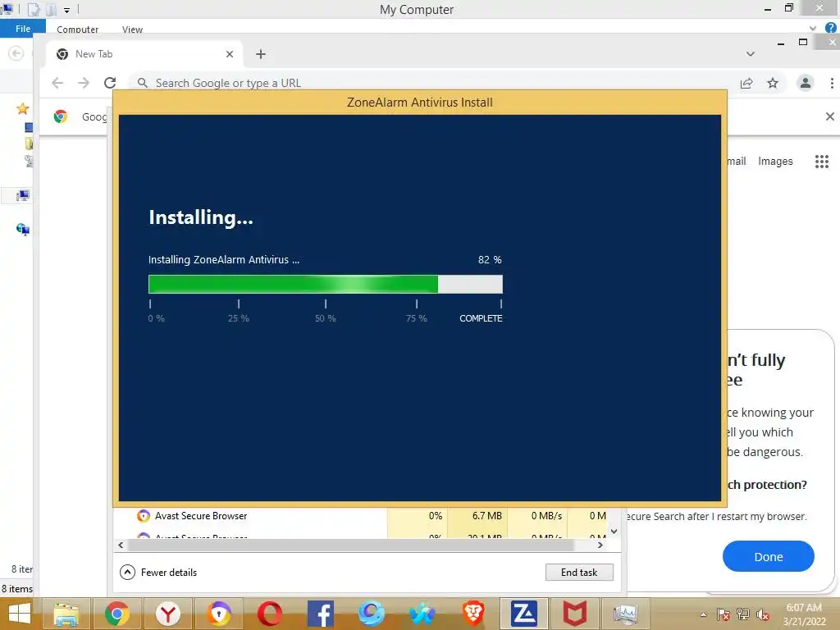Open the network status tray icon
Screen dimensions: 840x630
[x=743, y=614]
